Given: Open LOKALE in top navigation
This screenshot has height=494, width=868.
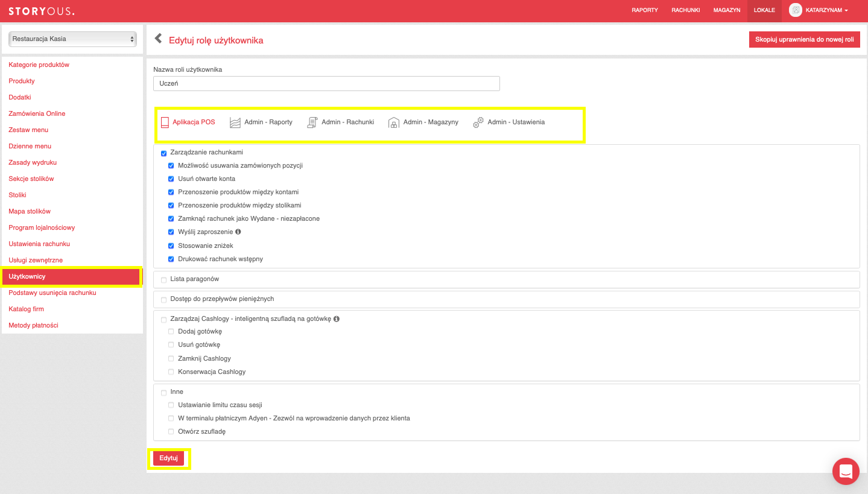Looking at the screenshot, I should (x=764, y=10).
